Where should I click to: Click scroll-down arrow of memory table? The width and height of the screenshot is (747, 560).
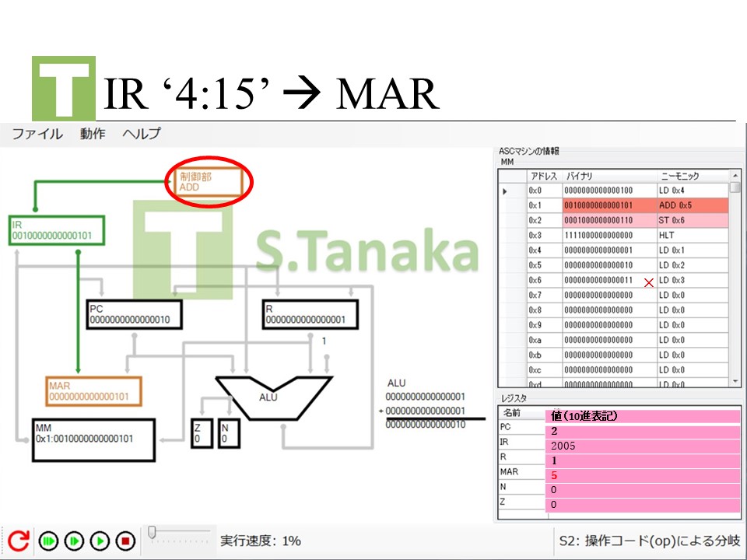coord(735,381)
